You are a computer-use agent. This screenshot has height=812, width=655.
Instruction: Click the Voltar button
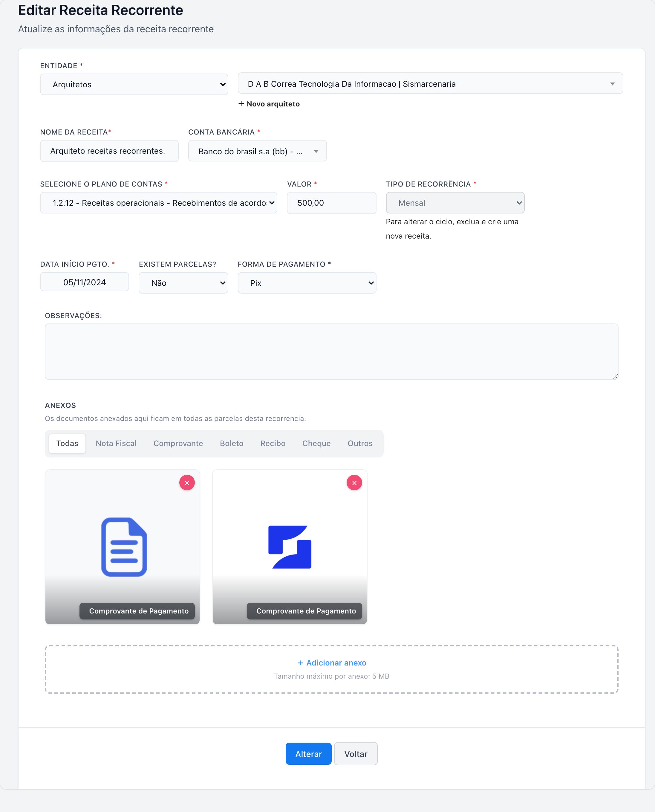click(x=356, y=754)
